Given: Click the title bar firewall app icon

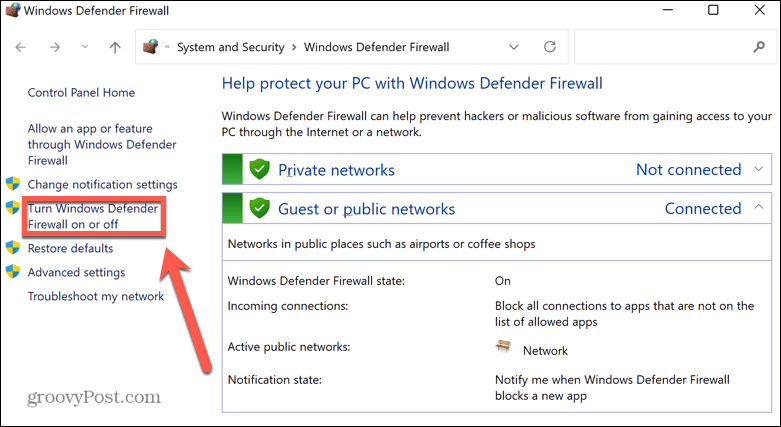Looking at the screenshot, I should click(13, 10).
